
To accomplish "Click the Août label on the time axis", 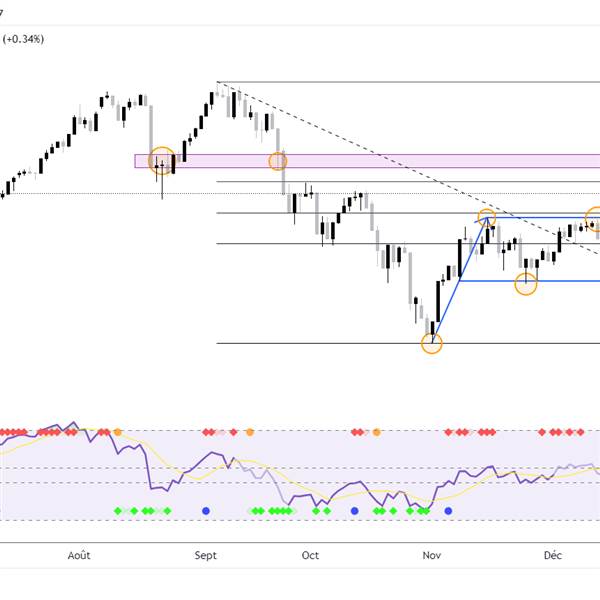I will pyautogui.click(x=79, y=555).
